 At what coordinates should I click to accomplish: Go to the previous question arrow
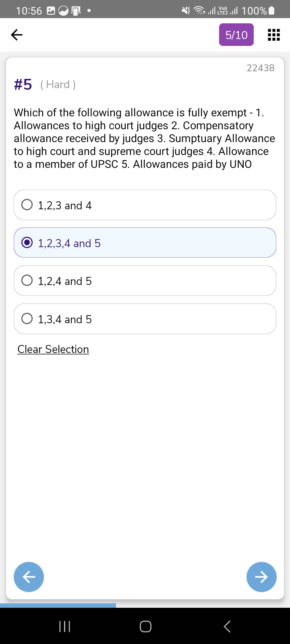click(x=29, y=577)
